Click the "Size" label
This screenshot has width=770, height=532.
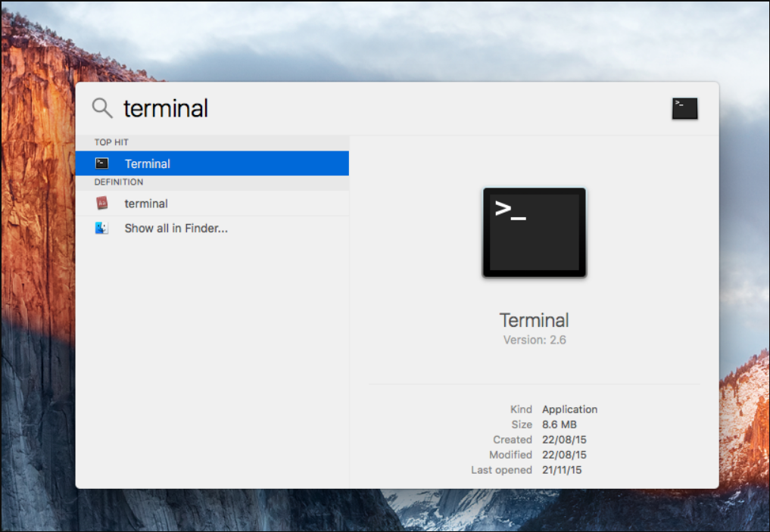pyautogui.click(x=522, y=425)
